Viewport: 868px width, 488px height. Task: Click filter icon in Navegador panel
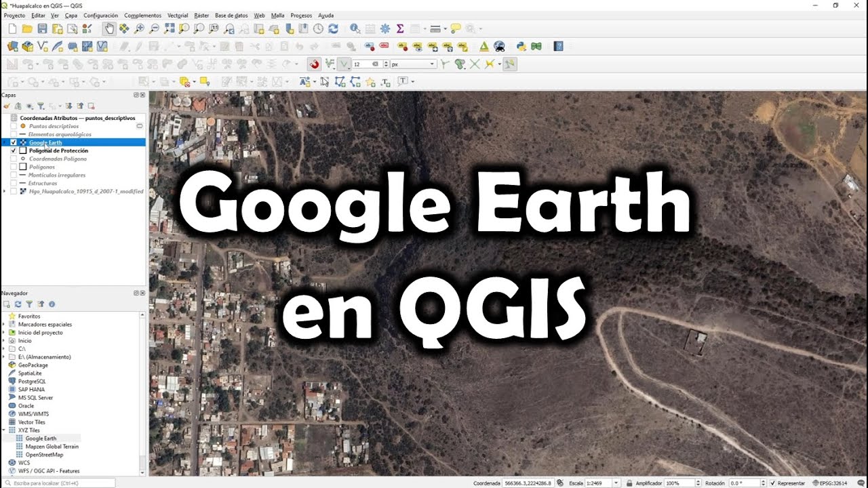(x=29, y=304)
